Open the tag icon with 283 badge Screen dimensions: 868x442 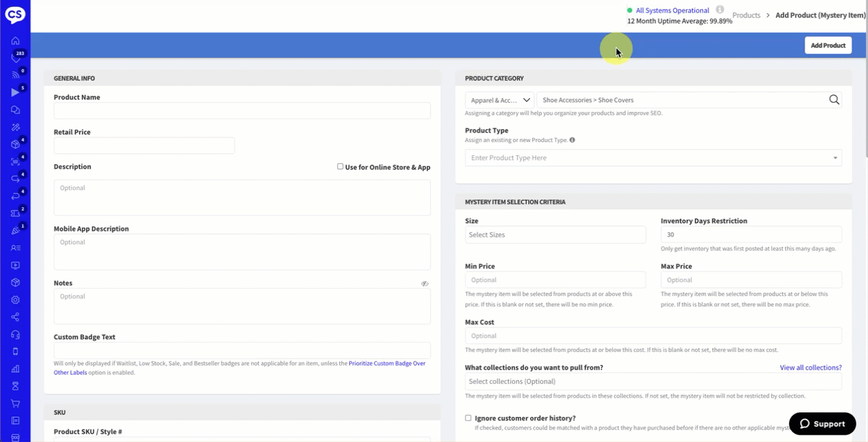pos(15,58)
